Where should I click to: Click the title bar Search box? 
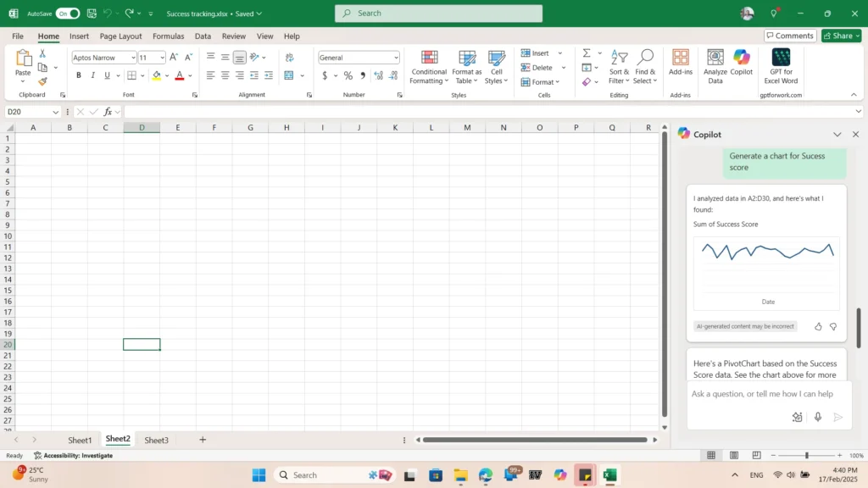pyautogui.click(x=438, y=14)
